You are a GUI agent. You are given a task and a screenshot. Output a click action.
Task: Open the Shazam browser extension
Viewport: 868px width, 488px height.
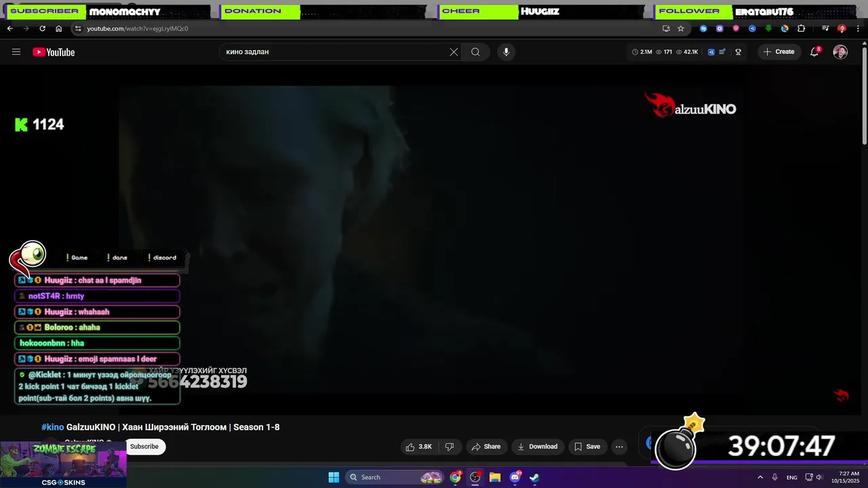703,28
